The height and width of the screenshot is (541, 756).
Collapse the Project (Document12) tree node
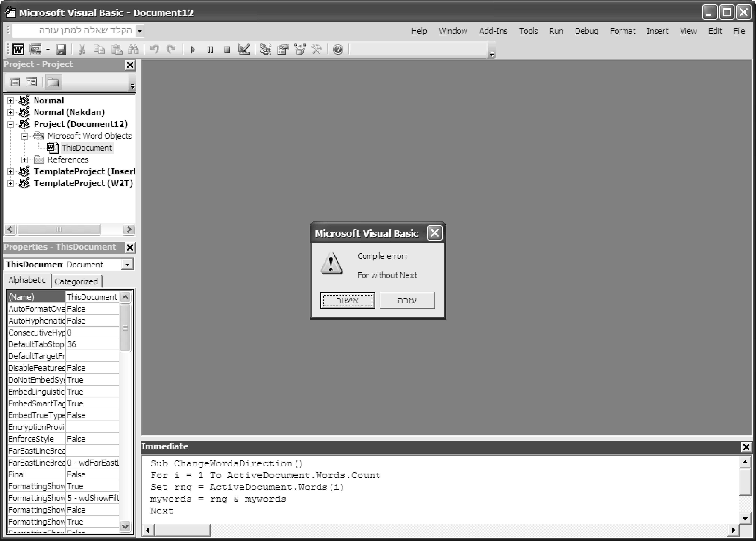(11, 124)
